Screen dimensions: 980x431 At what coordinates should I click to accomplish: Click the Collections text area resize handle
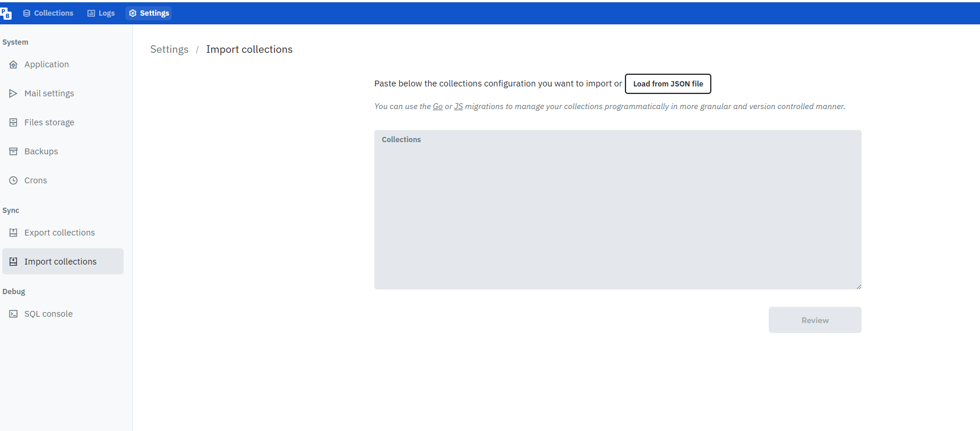[x=859, y=286]
